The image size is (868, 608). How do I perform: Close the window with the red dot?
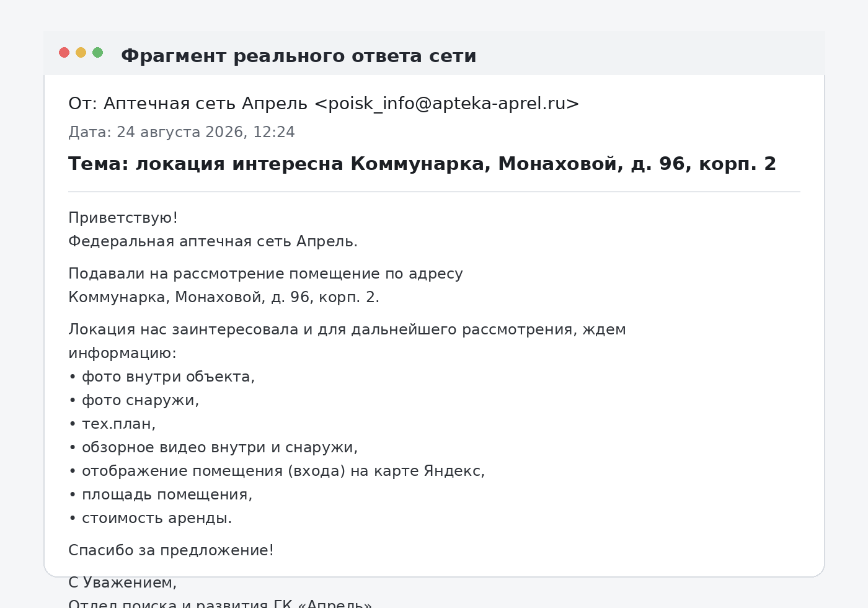click(x=64, y=52)
